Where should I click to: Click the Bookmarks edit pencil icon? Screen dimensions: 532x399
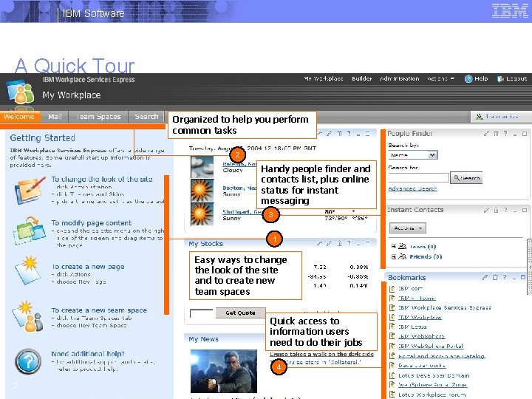pos(485,277)
